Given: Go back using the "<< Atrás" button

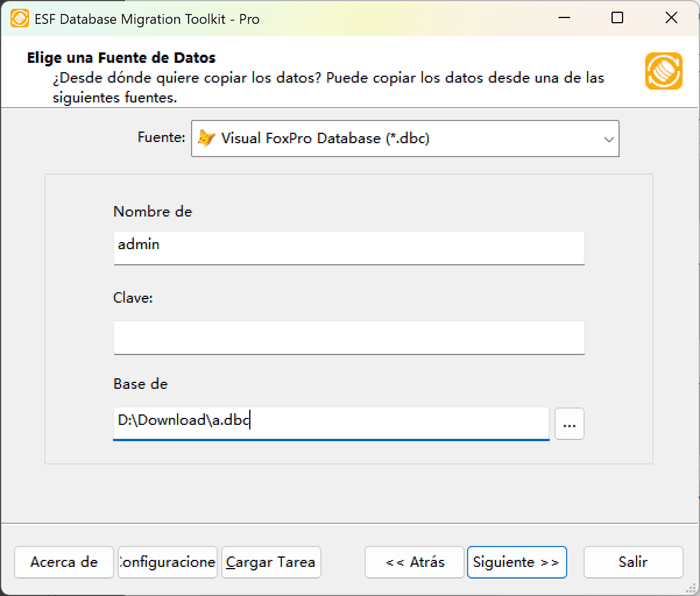Looking at the screenshot, I should (414, 562).
